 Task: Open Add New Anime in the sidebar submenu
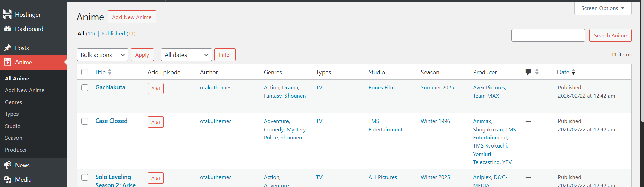tap(25, 90)
